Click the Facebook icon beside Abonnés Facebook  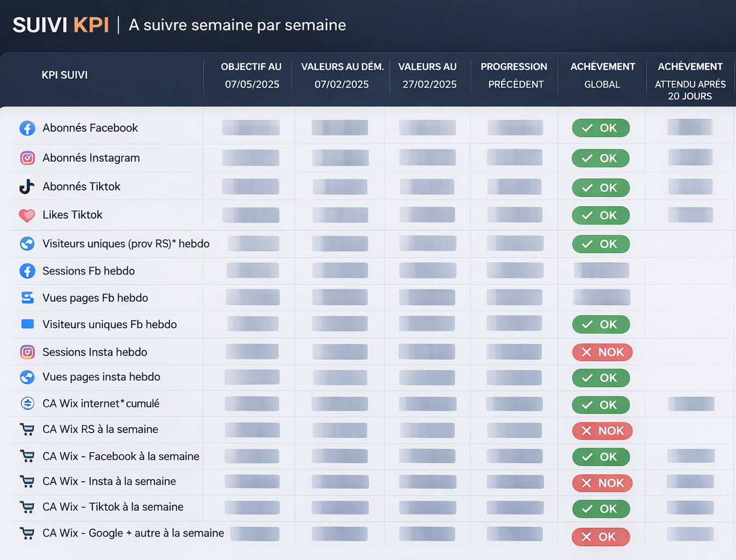point(27,128)
